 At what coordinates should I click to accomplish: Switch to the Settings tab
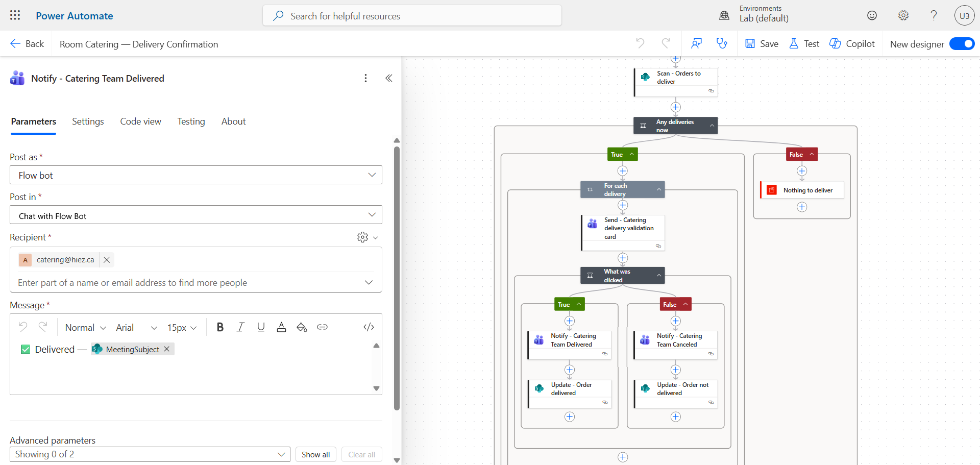point(88,121)
